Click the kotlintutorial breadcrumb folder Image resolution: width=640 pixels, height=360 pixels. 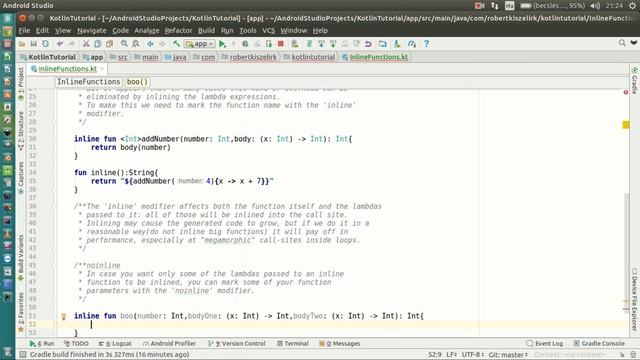coord(309,57)
